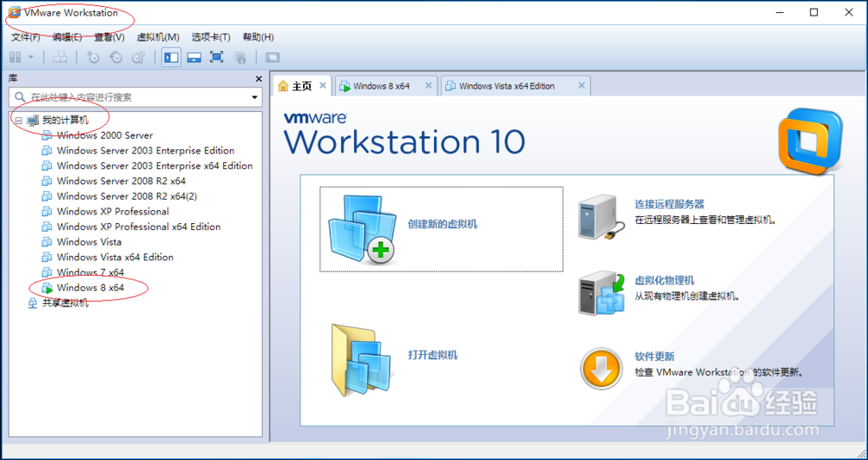This screenshot has height=460, width=868.
Task: Enter full screen mode via toolbar icon
Action: 216,57
